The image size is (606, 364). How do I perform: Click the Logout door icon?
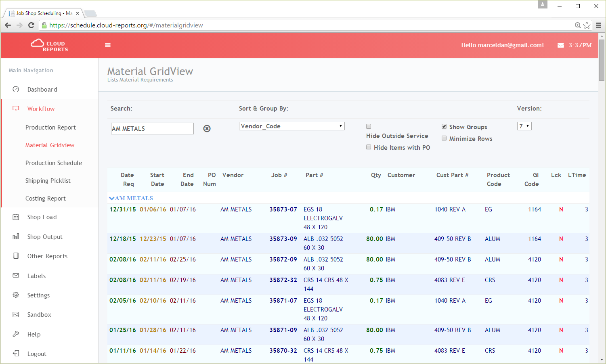pos(16,354)
